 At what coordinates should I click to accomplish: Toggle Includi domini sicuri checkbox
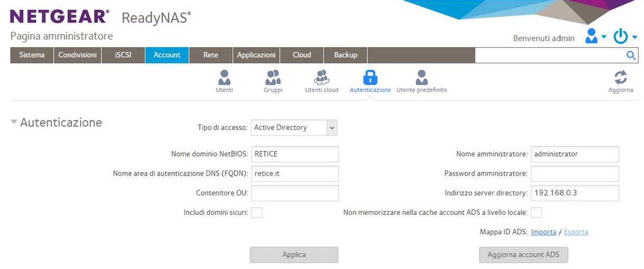257,213
